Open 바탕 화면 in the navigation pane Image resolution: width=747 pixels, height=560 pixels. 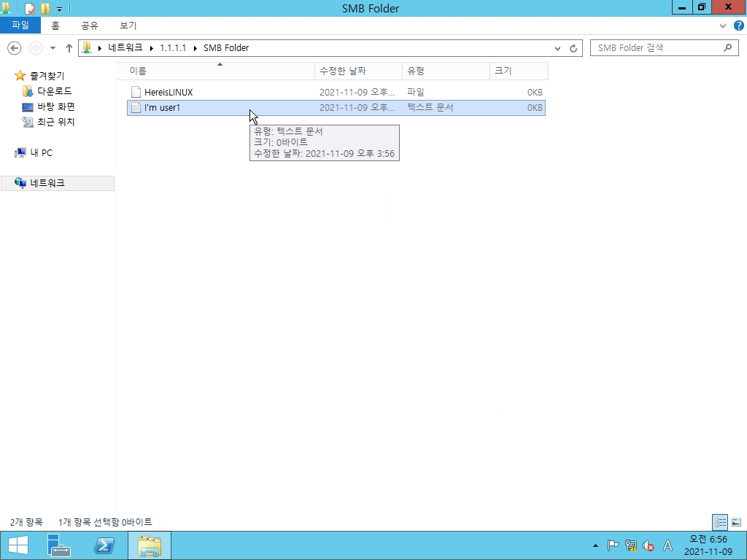(56, 106)
